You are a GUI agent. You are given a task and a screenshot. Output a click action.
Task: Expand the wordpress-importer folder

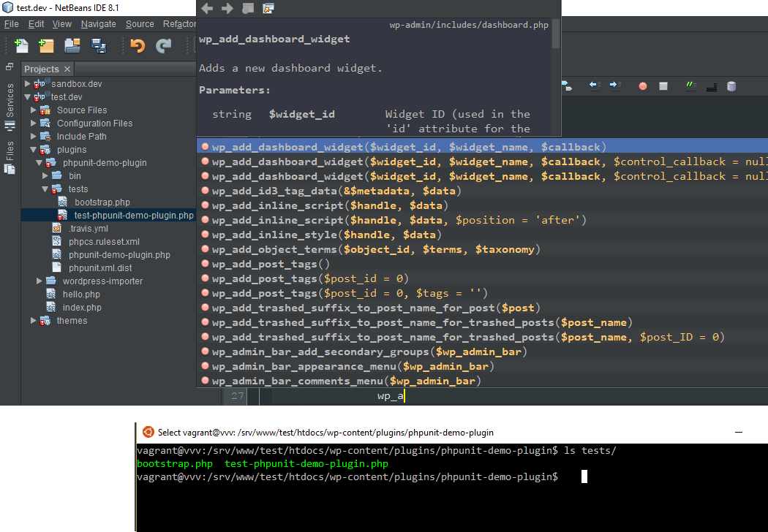39,281
